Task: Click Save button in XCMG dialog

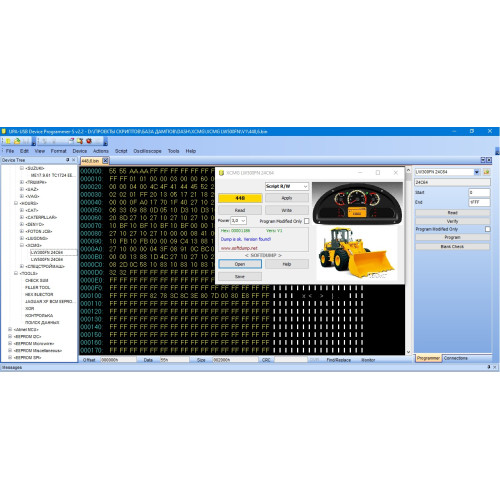Action: point(240,276)
